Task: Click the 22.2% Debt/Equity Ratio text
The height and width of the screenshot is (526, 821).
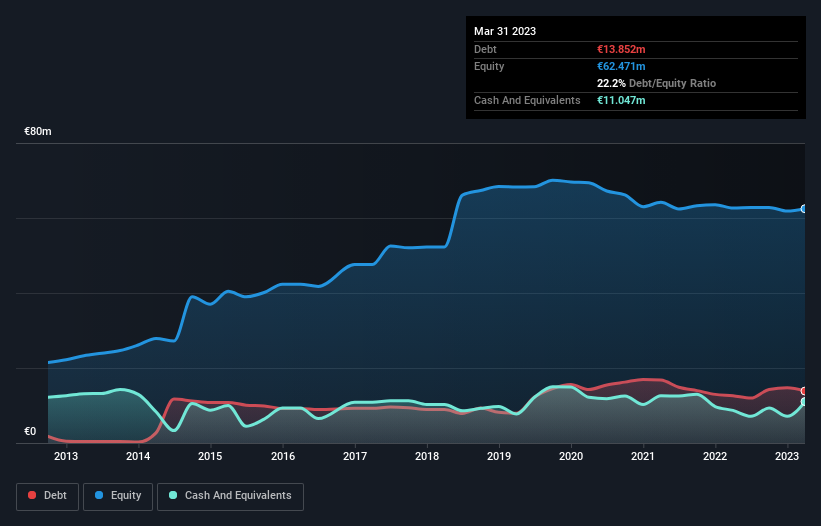Action: [x=656, y=83]
